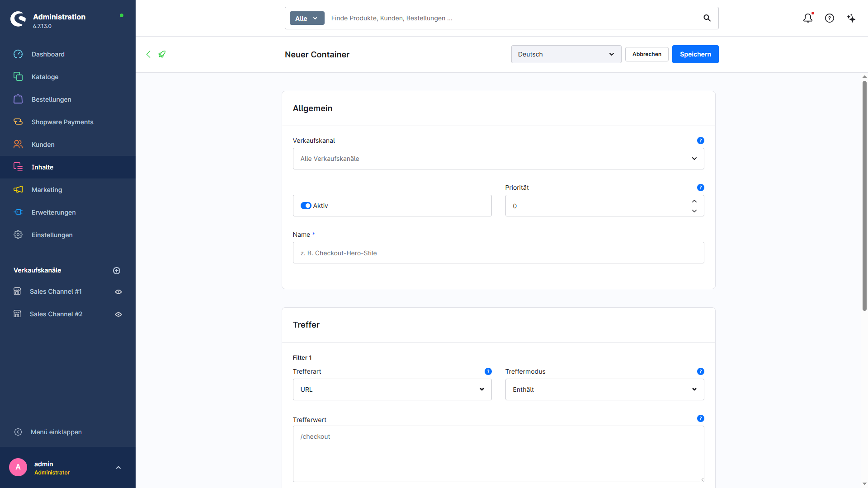Click the Bestellungen bag icon

pyautogui.click(x=18, y=99)
